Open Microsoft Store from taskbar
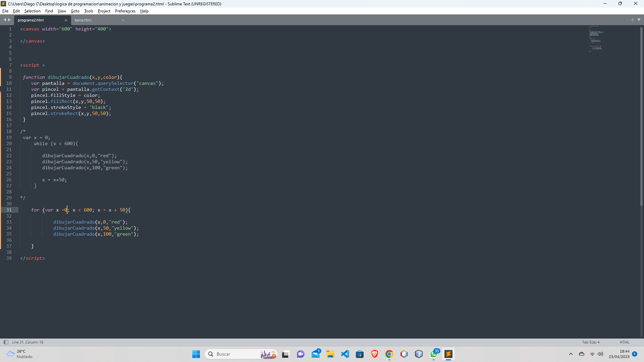Screen dimensions: 644x362 [360, 354]
